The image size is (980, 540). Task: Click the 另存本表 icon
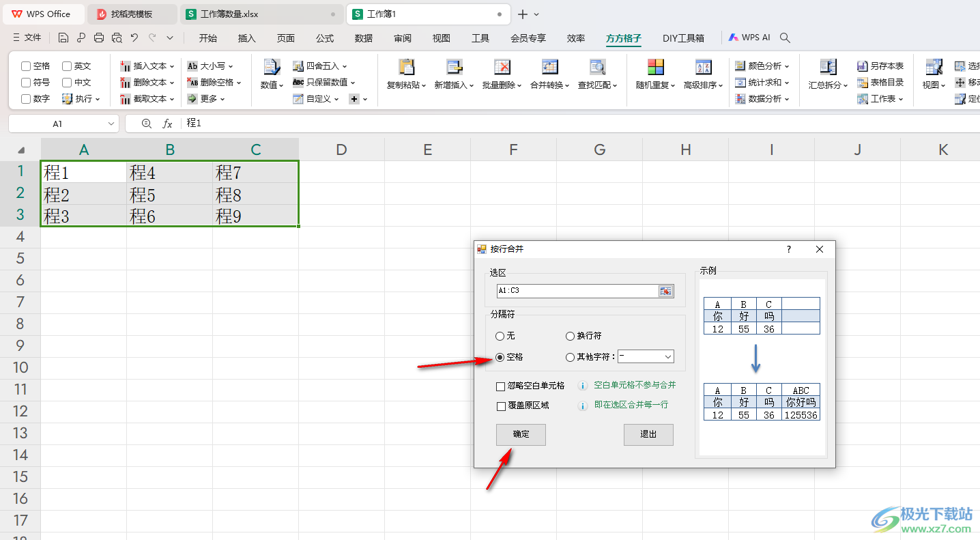(x=863, y=66)
